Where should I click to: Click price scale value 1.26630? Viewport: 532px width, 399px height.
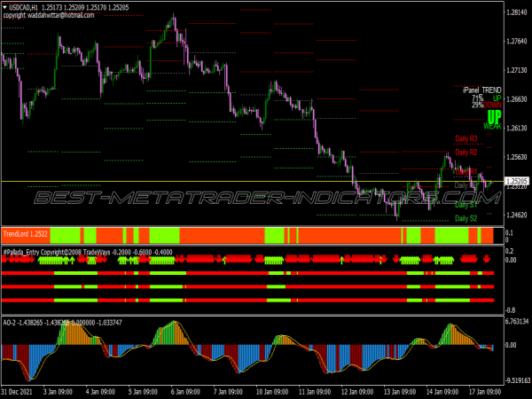point(517,99)
